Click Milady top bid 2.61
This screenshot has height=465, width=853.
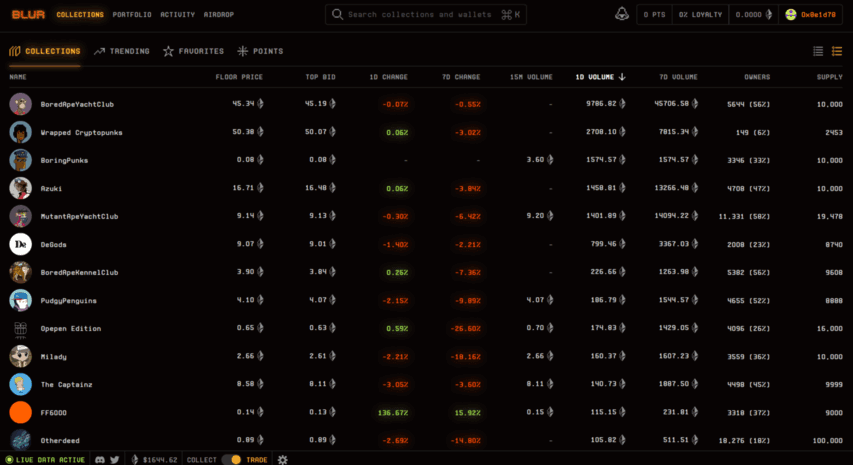point(323,356)
